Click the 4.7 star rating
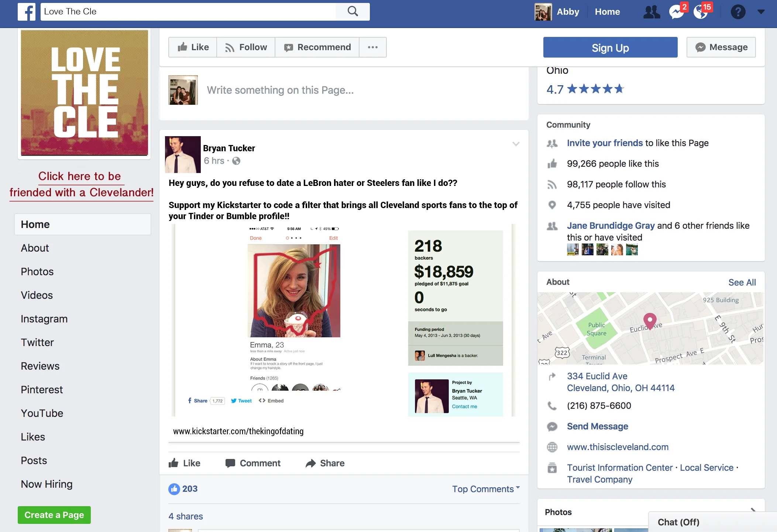 [585, 89]
